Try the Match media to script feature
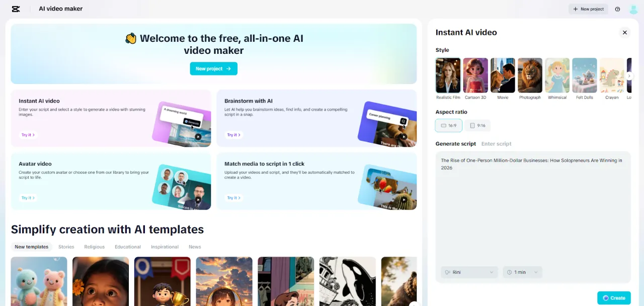644x306 pixels. click(233, 197)
